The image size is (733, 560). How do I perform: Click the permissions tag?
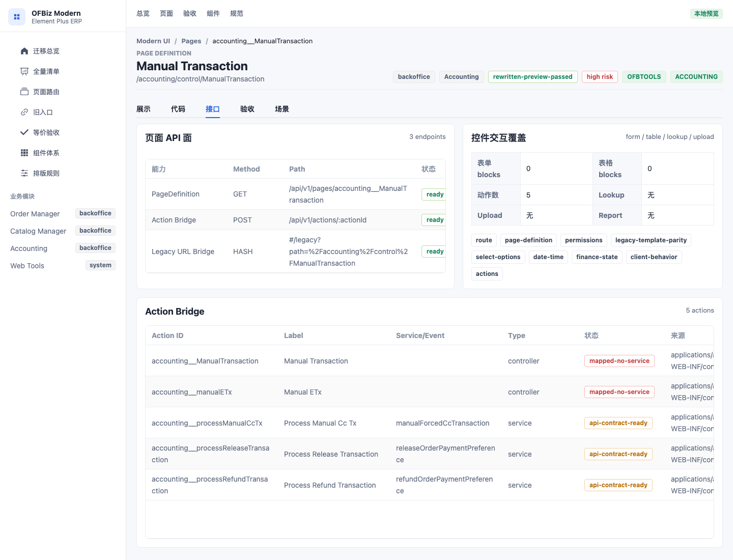[x=584, y=240]
